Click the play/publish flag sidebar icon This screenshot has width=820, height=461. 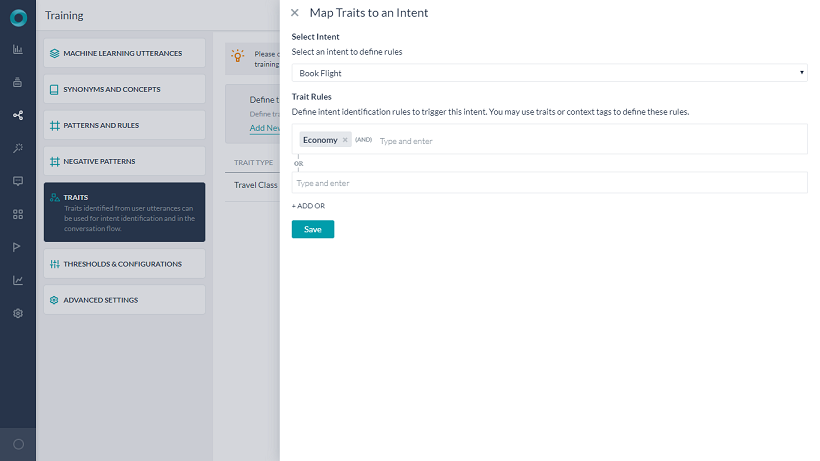tap(17, 247)
